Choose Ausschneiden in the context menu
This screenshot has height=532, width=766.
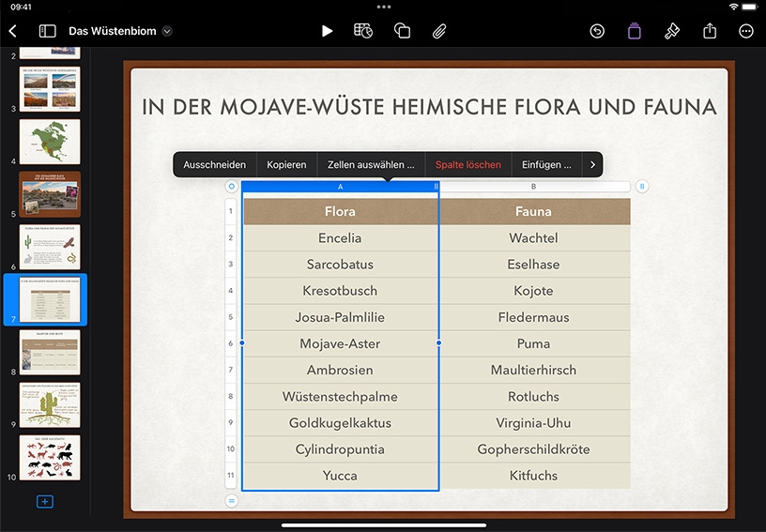click(214, 165)
